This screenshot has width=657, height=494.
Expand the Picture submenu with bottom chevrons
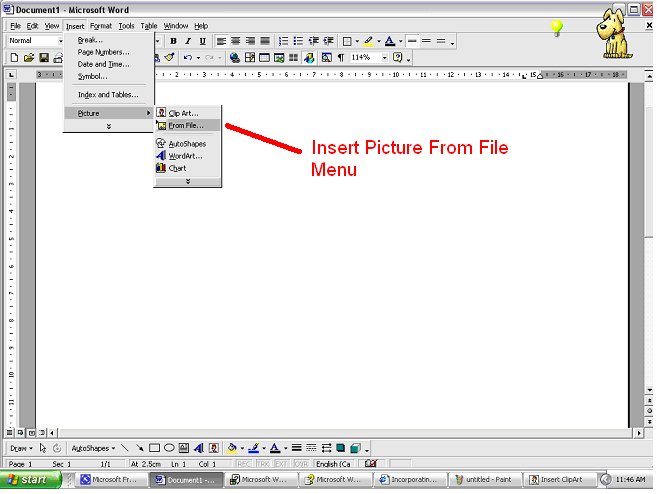pyautogui.click(x=188, y=181)
